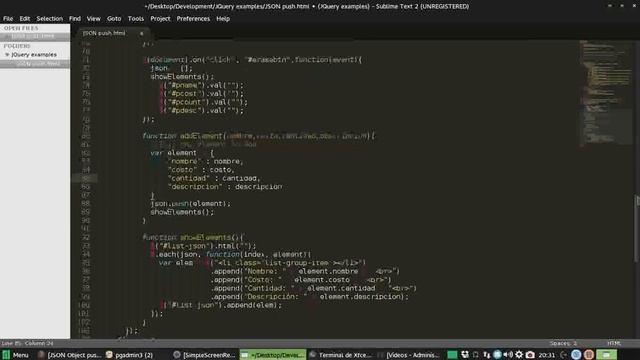Image resolution: width=640 pixels, height=360 pixels.
Task: Click the Dropbox tray icon
Action: click(465, 355)
